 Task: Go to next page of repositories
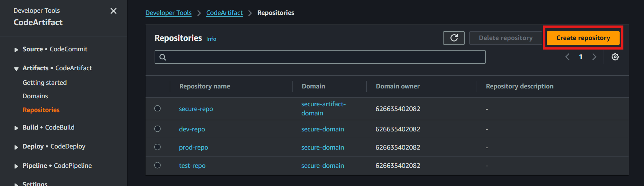coord(594,57)
